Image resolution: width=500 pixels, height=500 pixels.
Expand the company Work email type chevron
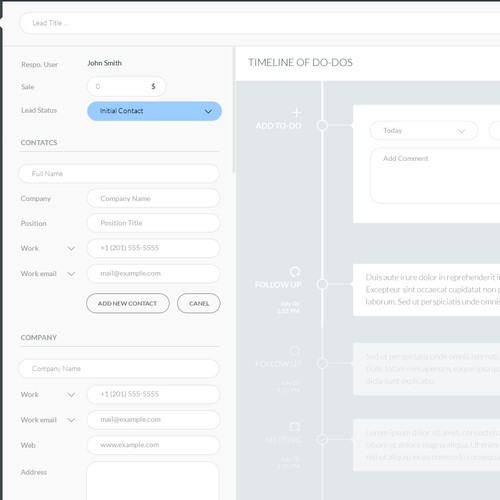[x=71, y=420]
